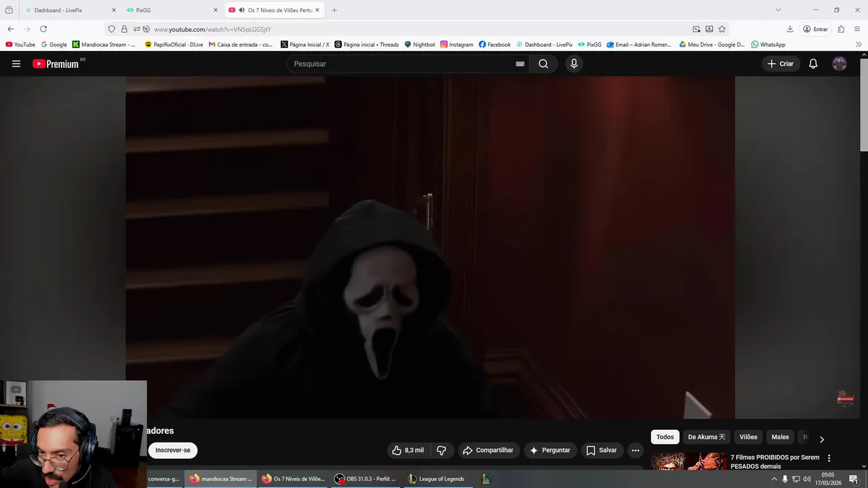Screen dimensions: 868x488
Task: Open the volume control in tray
Action: click(807, 479)
